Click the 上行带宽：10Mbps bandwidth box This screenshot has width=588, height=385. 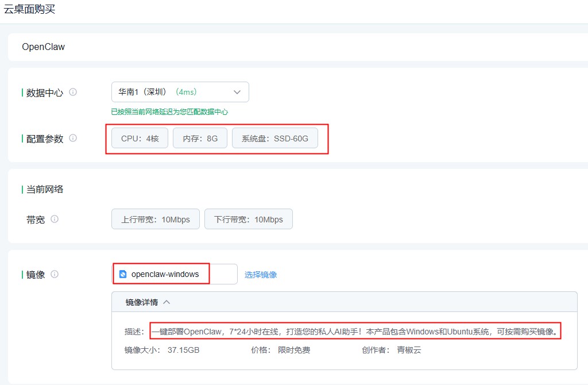point(155,220)
